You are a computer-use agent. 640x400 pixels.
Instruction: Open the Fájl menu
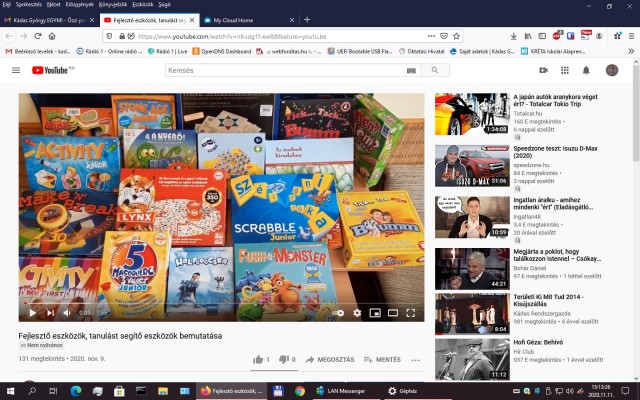7,4
